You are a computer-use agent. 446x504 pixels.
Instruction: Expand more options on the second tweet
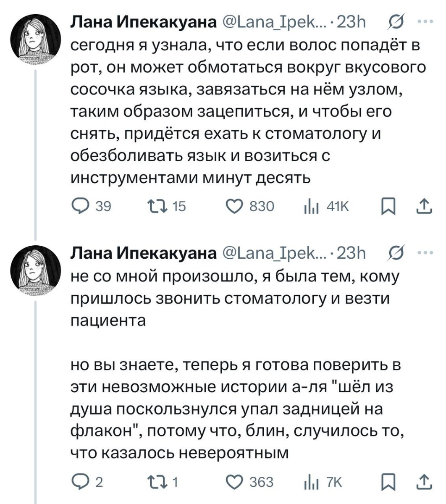point(425,253)
